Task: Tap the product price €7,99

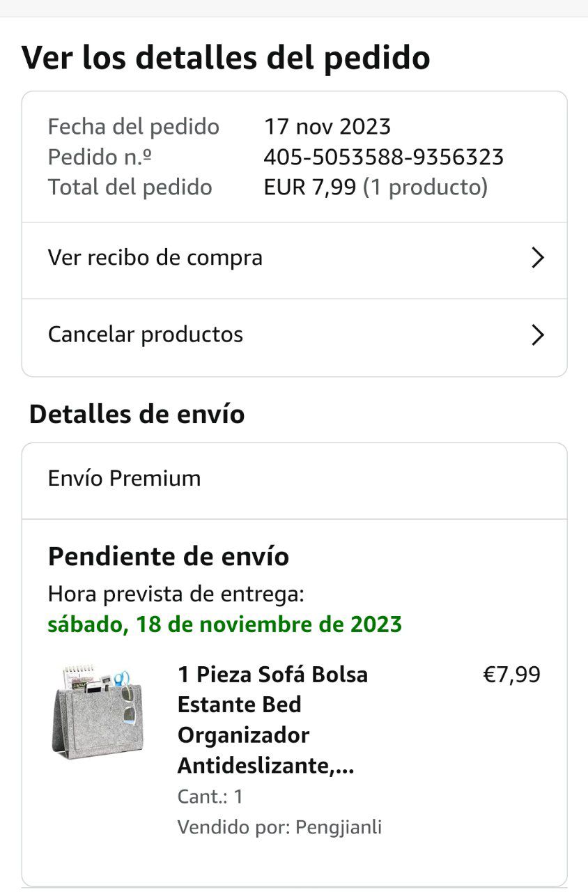Action: 511,675
